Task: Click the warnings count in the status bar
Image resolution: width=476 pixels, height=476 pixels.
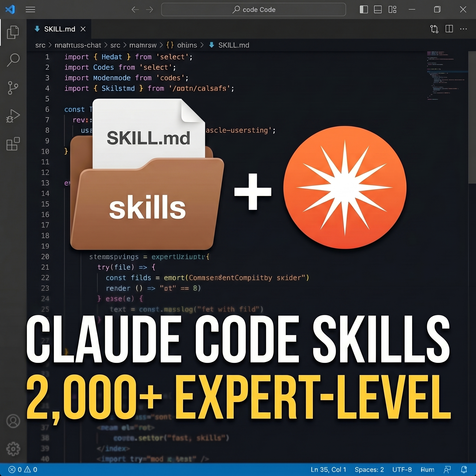Action: pos(30,469)
